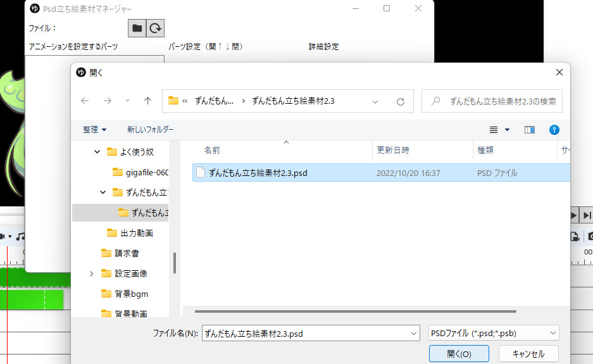The width and height of the screenshot is (593, 364).
Task: Open the view options dropdown arrow
Action: (507, 130)
